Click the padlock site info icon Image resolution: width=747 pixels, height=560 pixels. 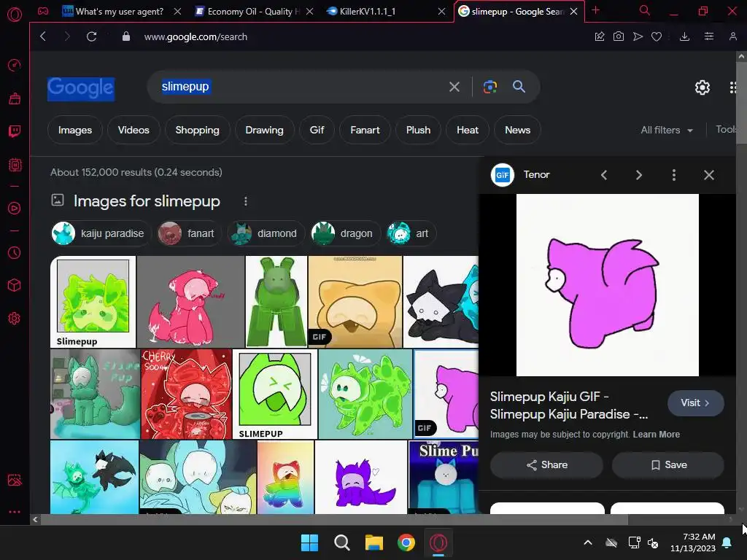click(125, 36)
